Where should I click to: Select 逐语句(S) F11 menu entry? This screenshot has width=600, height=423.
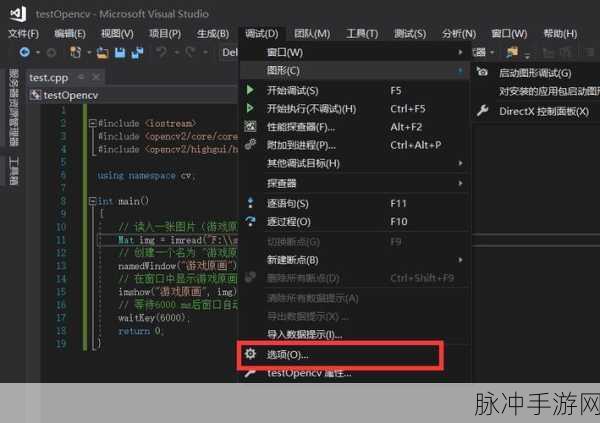(354, 203)
